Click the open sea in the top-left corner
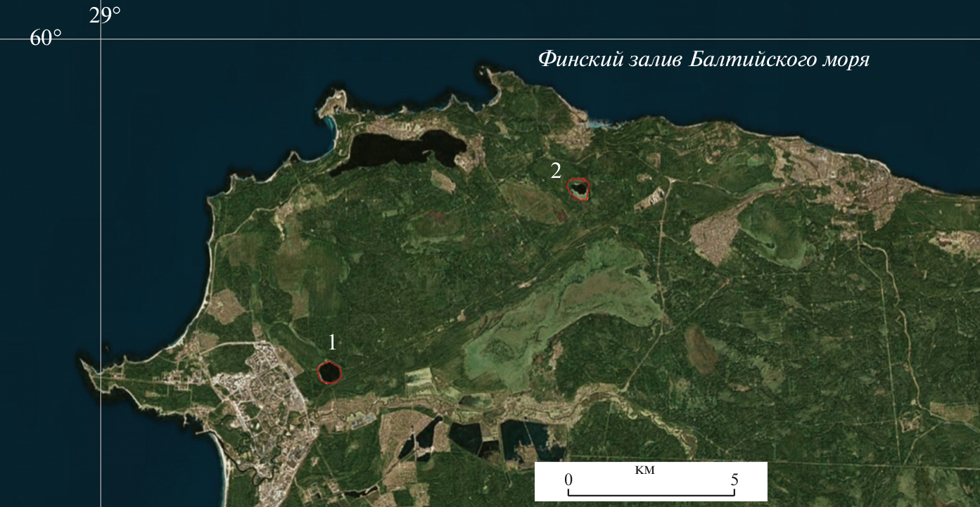Screen dimensions: 980x507 coord(42,105)
